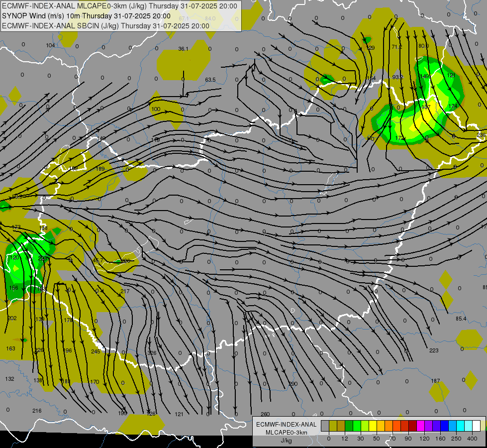Click legend tick value 50
This screenshot has width=487, height=448.
[376, 439]
